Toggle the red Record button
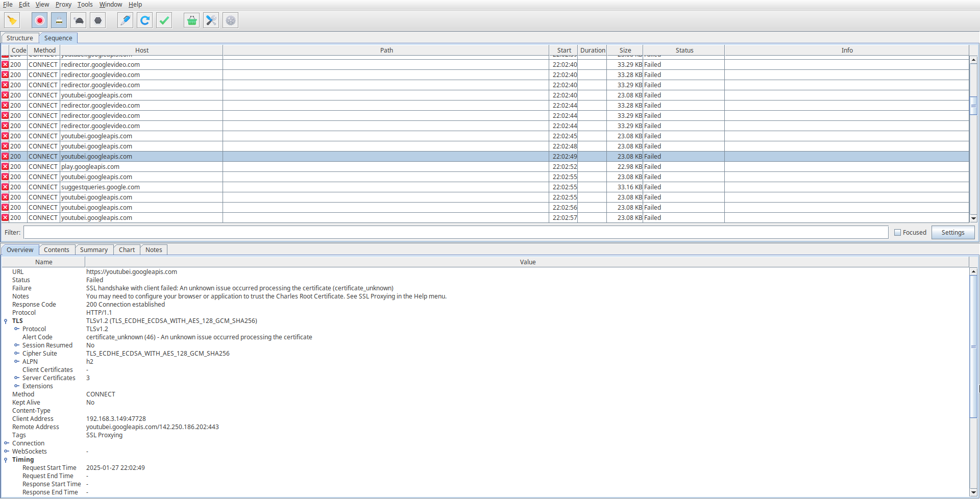Viewport: 980px width, 499px height. coord(40,20)
